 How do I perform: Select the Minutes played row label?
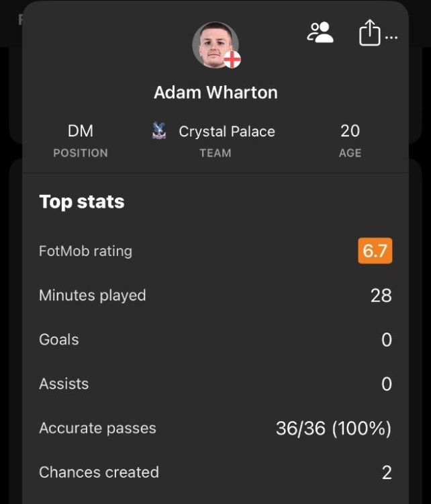[92, 295]
